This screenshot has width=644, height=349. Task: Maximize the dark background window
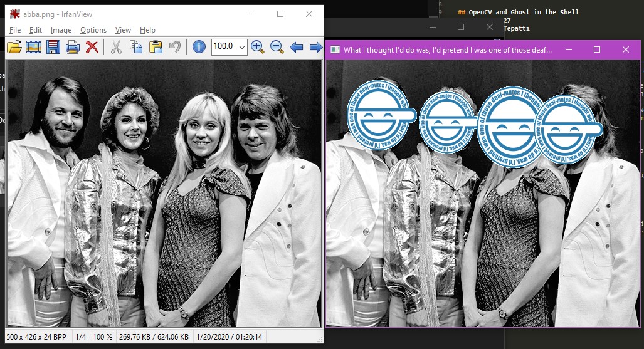coord(461,27)
